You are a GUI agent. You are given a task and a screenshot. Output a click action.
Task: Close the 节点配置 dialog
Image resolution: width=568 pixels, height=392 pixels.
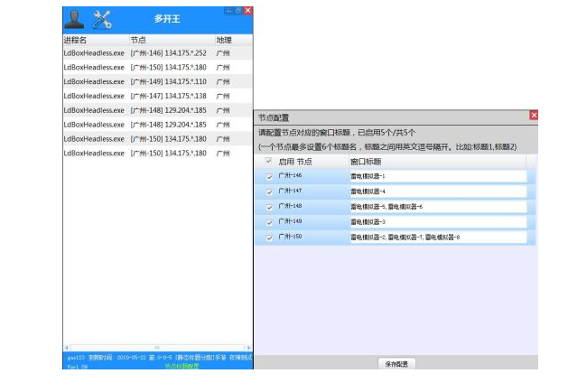click(x=534, y=116)
